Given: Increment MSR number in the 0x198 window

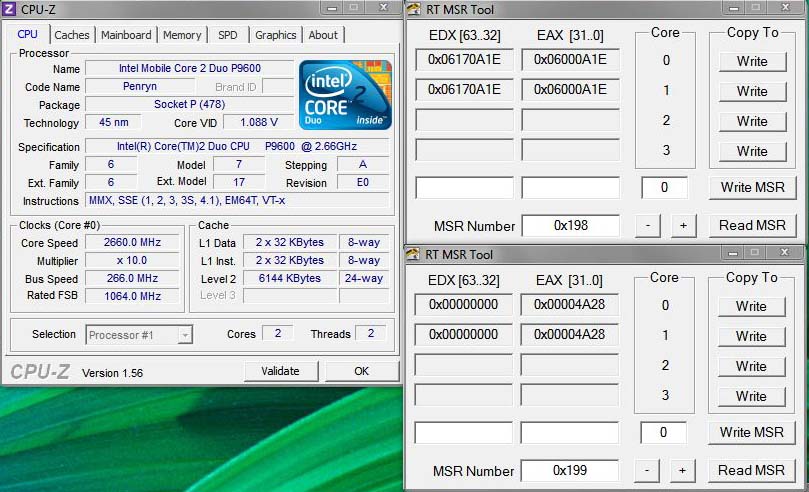Looking at the screenshot, I should coord(684,225).
